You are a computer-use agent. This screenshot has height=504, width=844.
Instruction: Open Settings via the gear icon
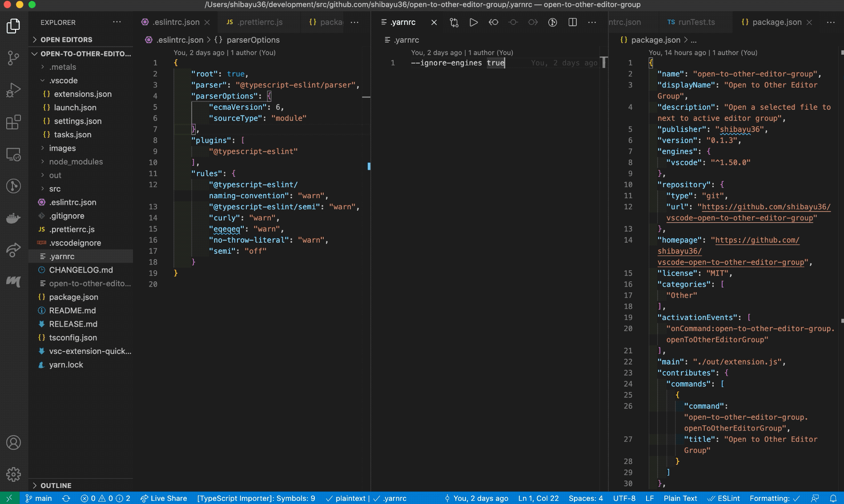13,475
